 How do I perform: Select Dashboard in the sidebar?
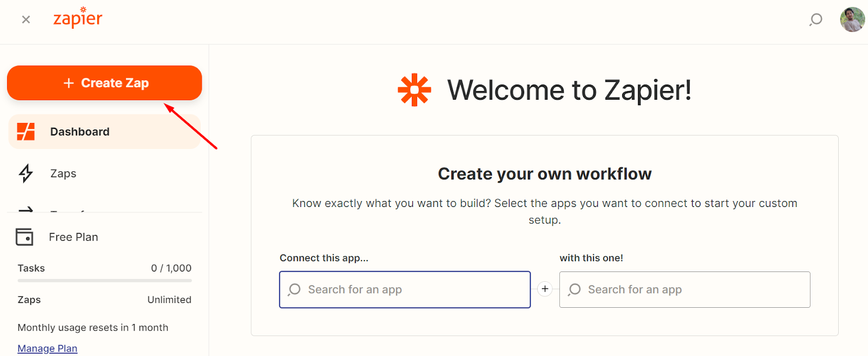click(x=104, y=132)
